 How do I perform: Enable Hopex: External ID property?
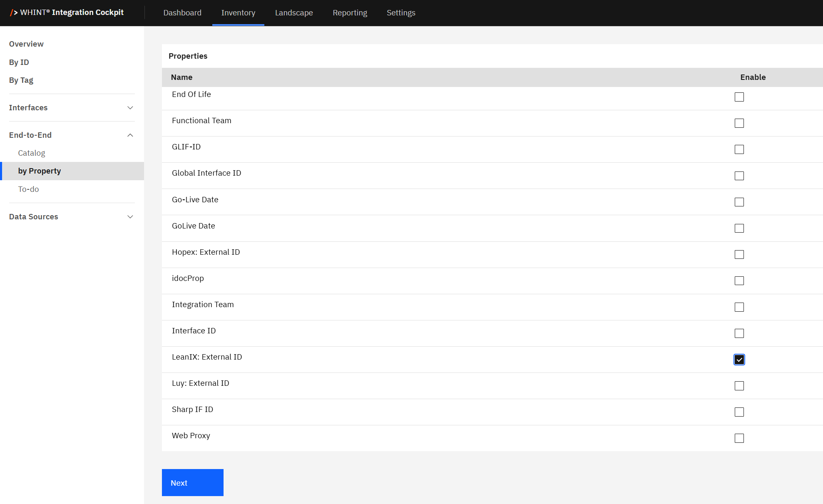click(739, 254)
